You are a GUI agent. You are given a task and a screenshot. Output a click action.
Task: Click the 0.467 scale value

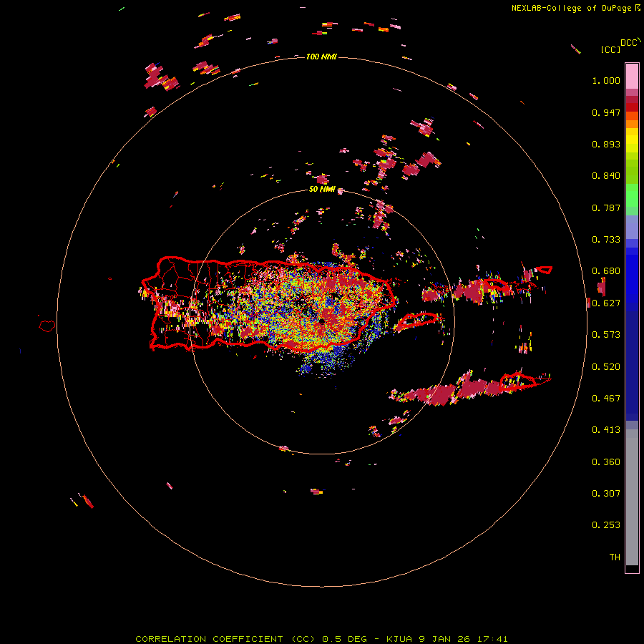(x=606, y=399)
